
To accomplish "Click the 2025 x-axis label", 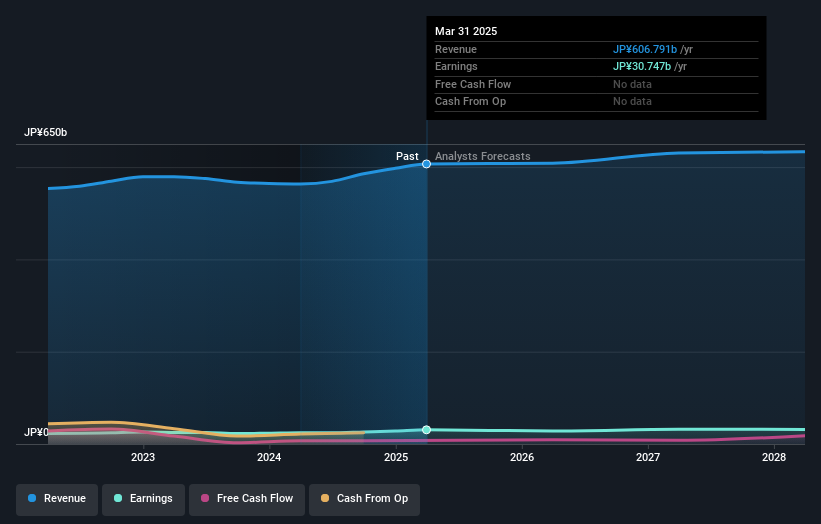I will coord(396,457).
